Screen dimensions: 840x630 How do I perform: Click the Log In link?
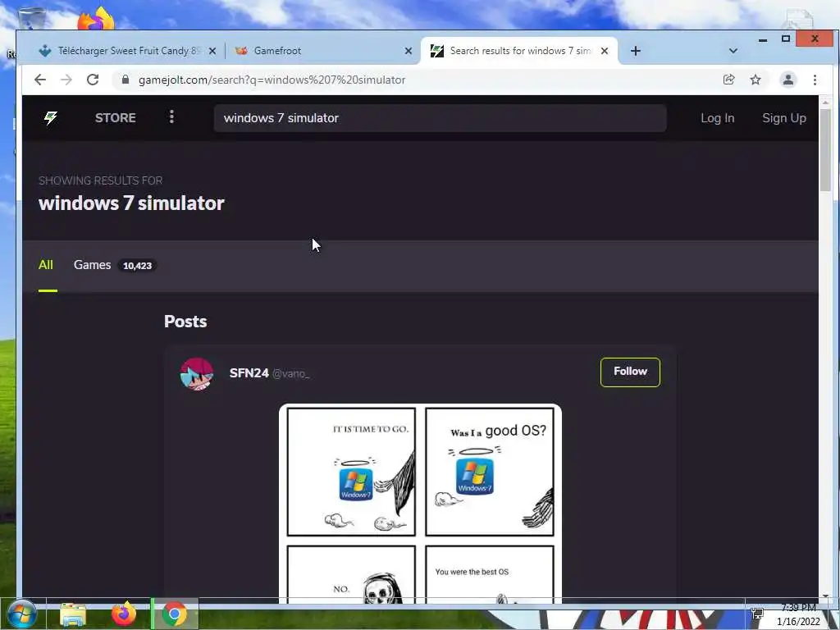pos(717,118)
